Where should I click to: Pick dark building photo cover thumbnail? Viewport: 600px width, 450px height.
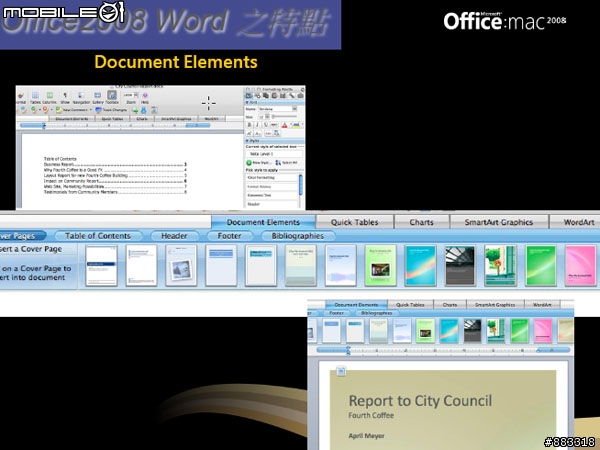[460, 266]
